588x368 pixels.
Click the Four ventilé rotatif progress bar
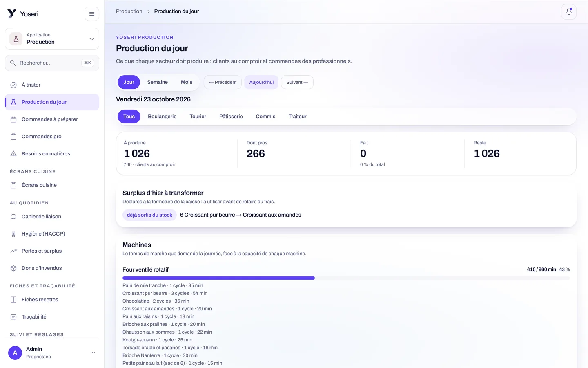(346, 278)
